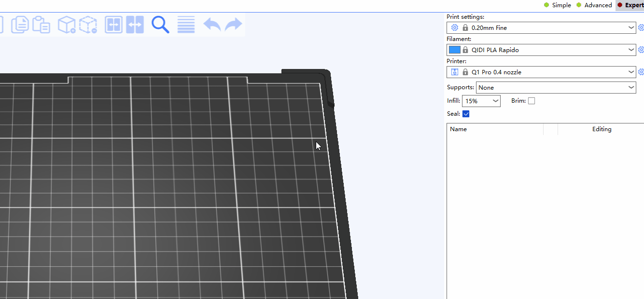Click the blue filament color swatch
The height and width of the screenshot is (299, 644).
[x=454, y=50]
